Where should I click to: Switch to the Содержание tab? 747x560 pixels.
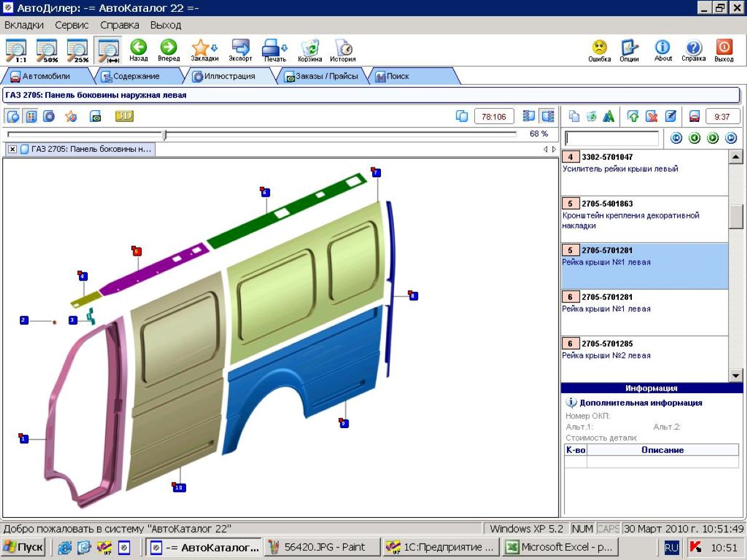pos(136,76)
